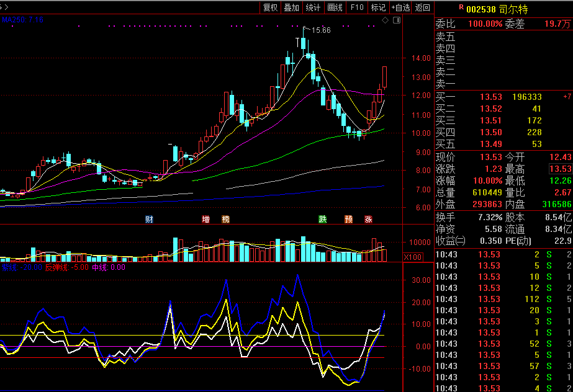
Task: Click the red R tag beside stock code
Action: (461, 7)
